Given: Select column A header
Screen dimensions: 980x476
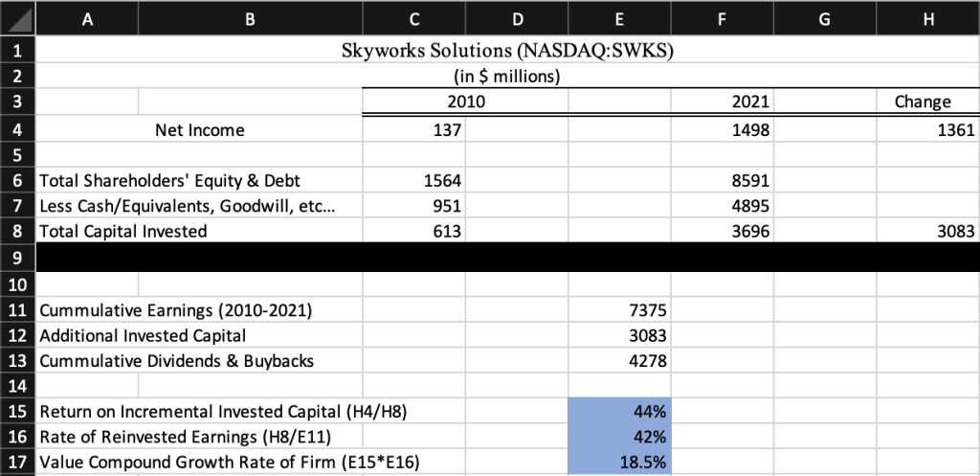Looking at the screenshot, I should pyautogui.click(x=87, y=16).
